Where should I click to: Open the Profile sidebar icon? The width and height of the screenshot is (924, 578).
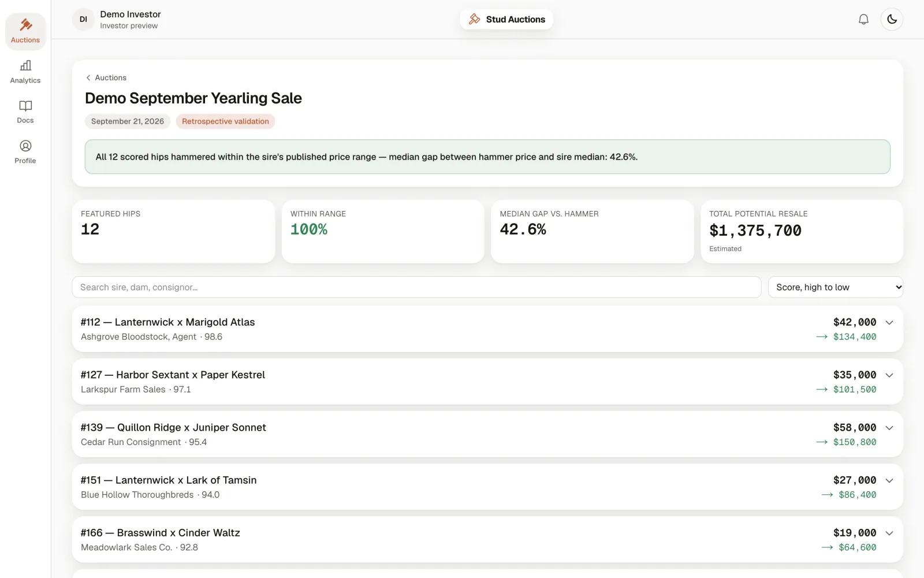pyautogui.click(x=25, y=146)
